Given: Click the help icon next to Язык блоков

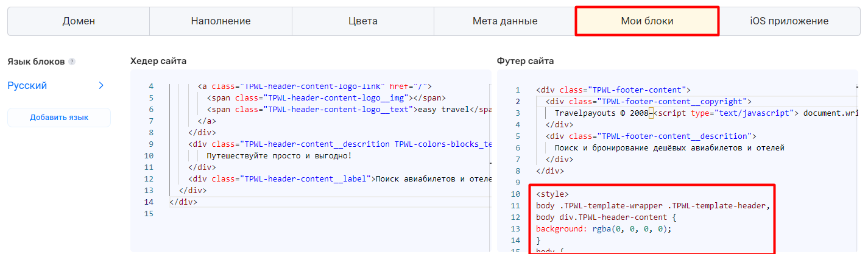Looking at the screenshot, I should [x=72, y=62].
